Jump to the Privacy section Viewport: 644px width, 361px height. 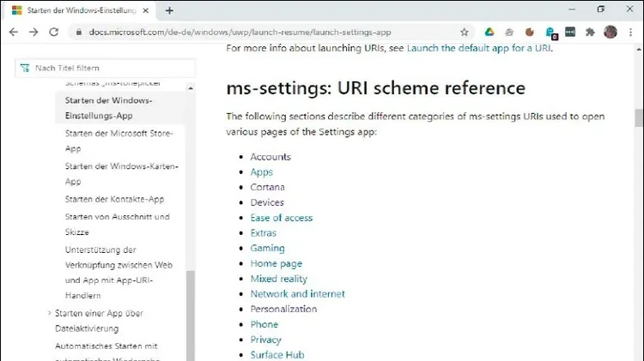pyautogui.click(x=265, y=340)
